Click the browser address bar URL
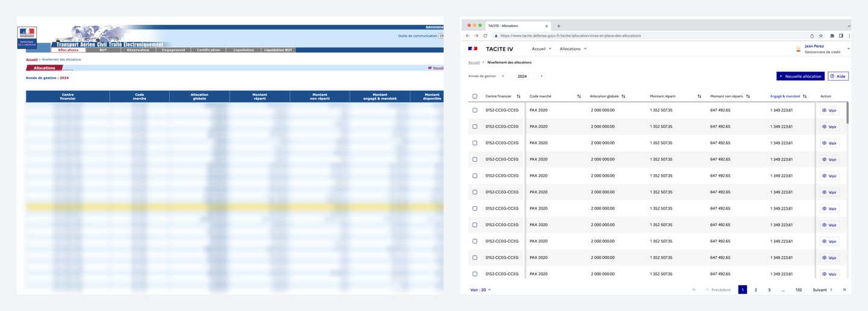Viewport: 868px width, 311px height. click(570, 36)
